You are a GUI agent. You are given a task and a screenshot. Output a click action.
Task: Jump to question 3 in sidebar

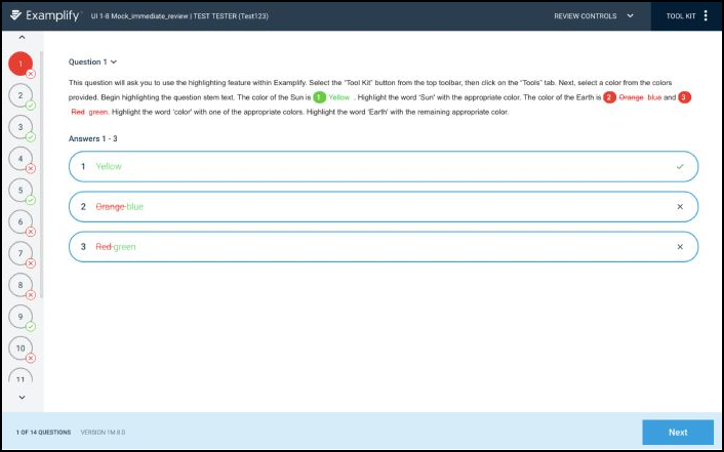(x=20, y=127)
